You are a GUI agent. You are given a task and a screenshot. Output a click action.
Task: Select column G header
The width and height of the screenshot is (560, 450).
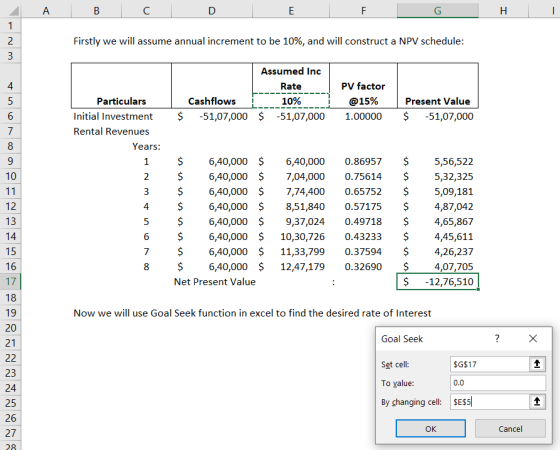click(x=438, y=11)
